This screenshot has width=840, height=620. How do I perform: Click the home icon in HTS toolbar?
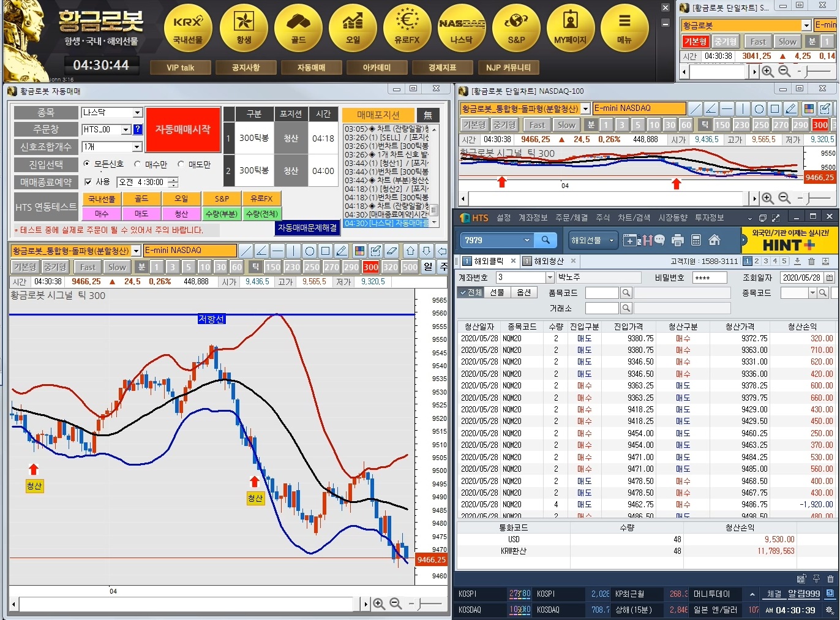click(x=714, y=240)
